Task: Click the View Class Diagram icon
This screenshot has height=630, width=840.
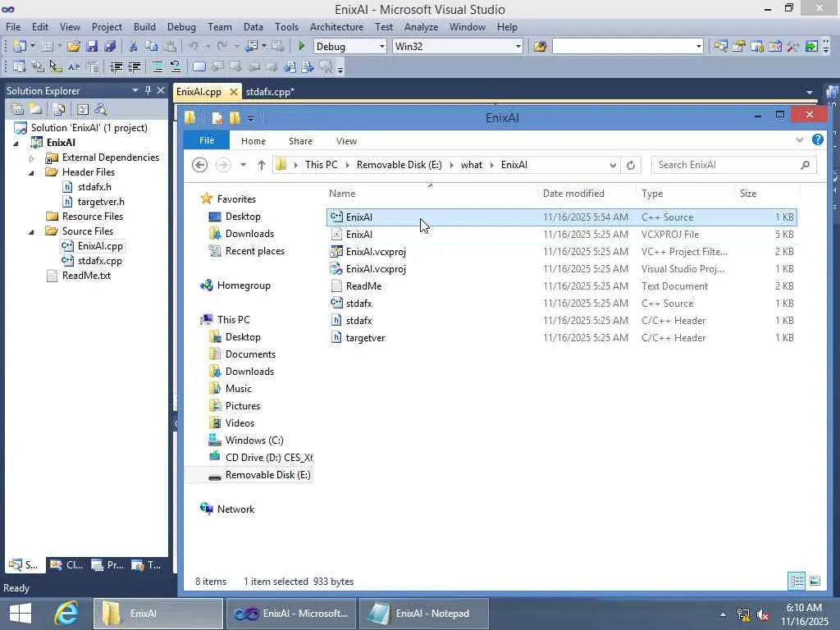Action: (x=101, y=109)
